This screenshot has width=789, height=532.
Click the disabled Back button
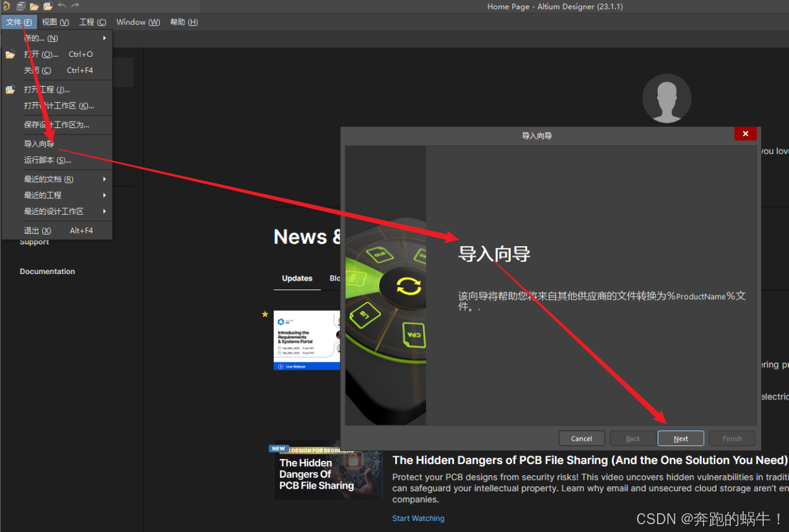633,438
